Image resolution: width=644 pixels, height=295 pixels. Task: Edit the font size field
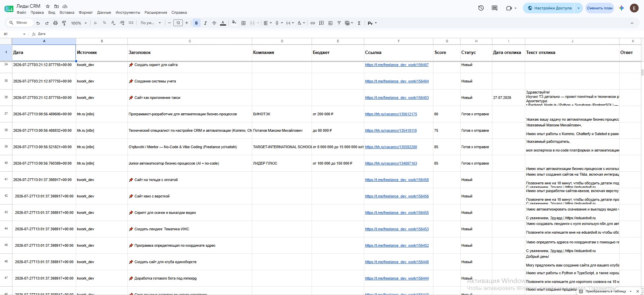pos(178,23)
